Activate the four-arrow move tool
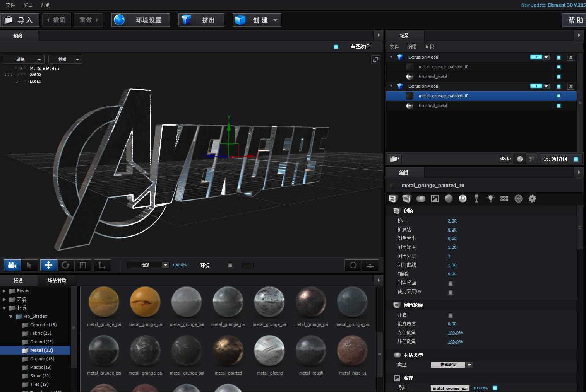586x392 pixels. [x=48, y=265]
